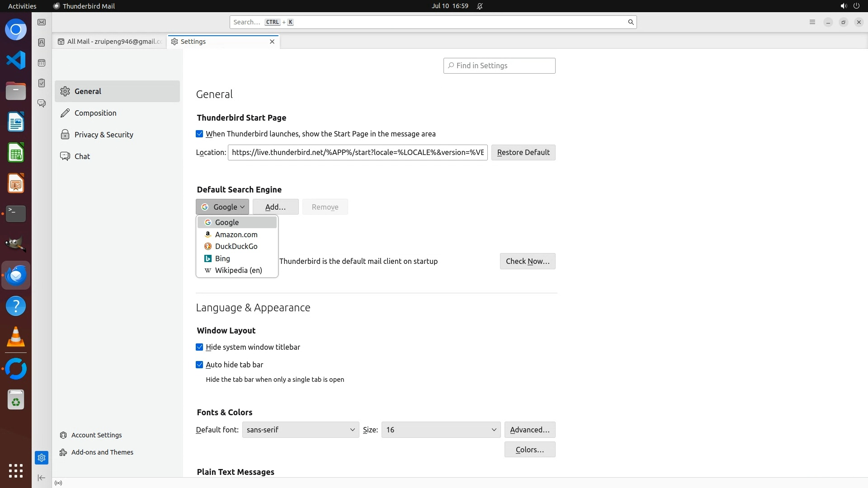Open the Tasks space icon
868x488 pixels.
(x=42, y=83)
